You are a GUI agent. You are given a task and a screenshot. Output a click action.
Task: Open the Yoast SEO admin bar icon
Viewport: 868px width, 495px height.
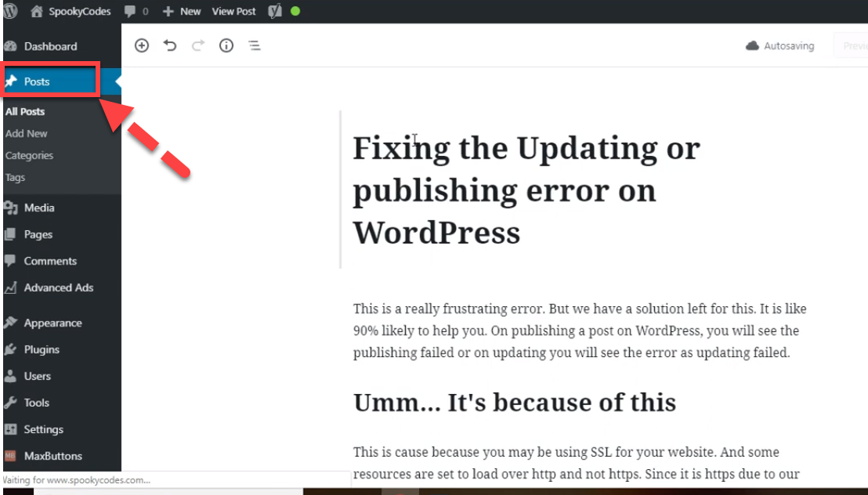(x=275, y=11)
